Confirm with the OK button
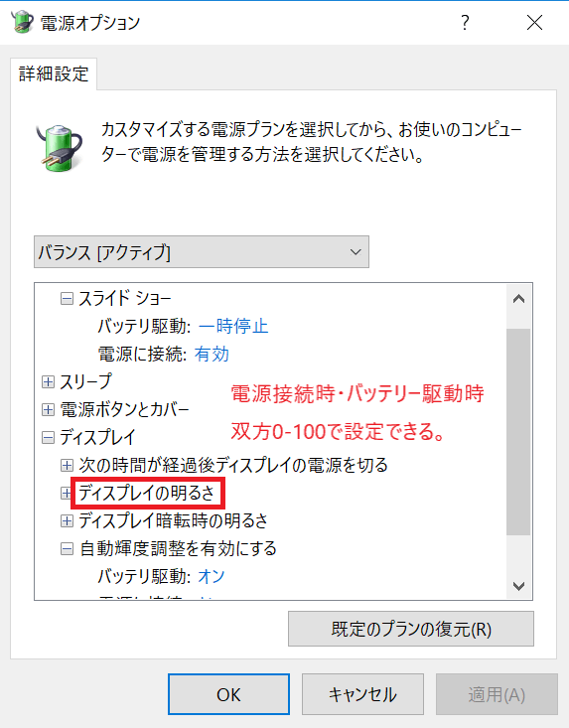 (228, 694)
